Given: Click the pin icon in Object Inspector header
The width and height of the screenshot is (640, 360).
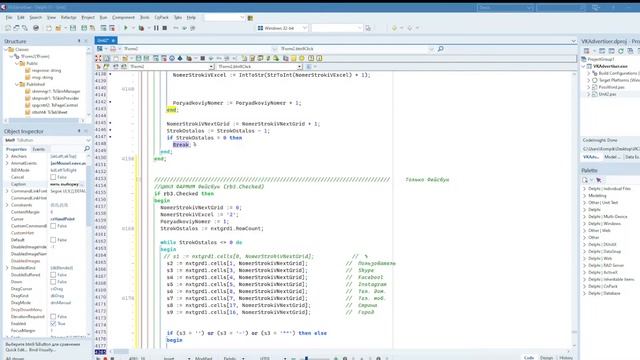Looking at the screenshot, I should point(79,131).
